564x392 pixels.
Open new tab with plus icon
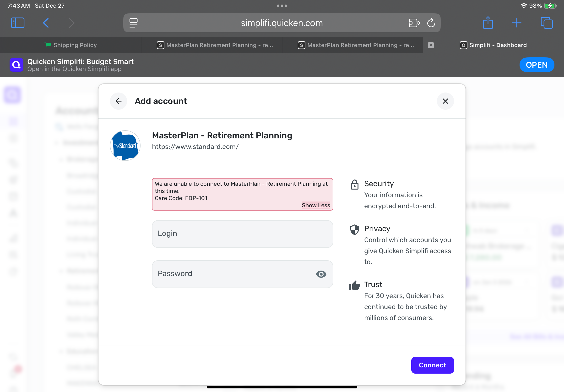[x=517, y=23]
